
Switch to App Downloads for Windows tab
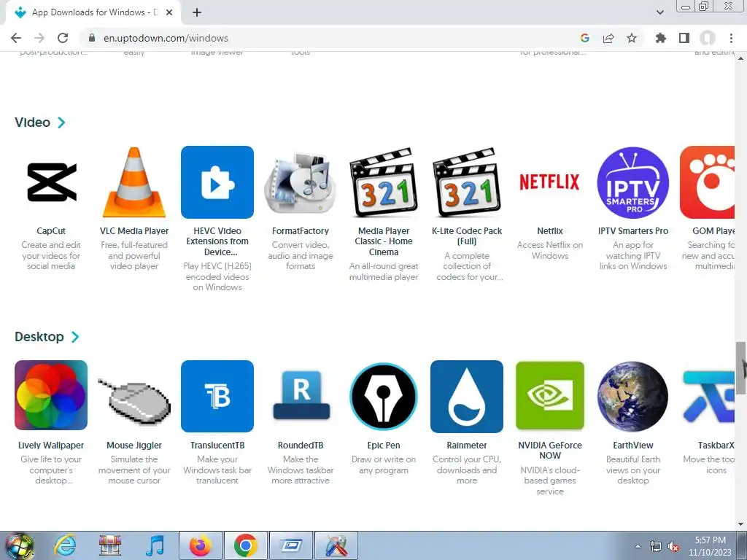click(93, 12)
